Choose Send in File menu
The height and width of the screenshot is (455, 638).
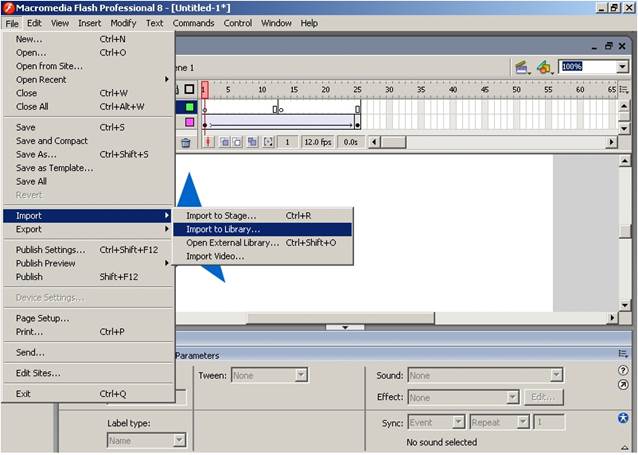tap(90, 352)
